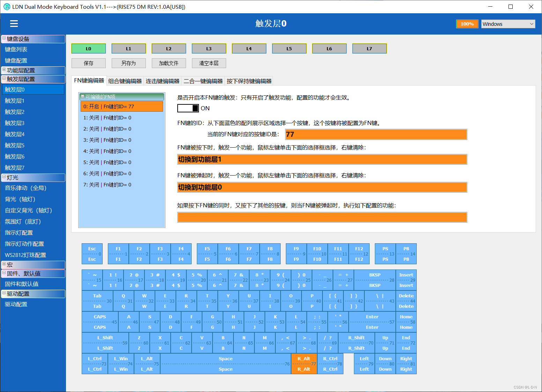Image resolution: width=542 pixels, height=392 pixels.
Task: Select the F5 key on keyboard layout
Action: point(207,254)
